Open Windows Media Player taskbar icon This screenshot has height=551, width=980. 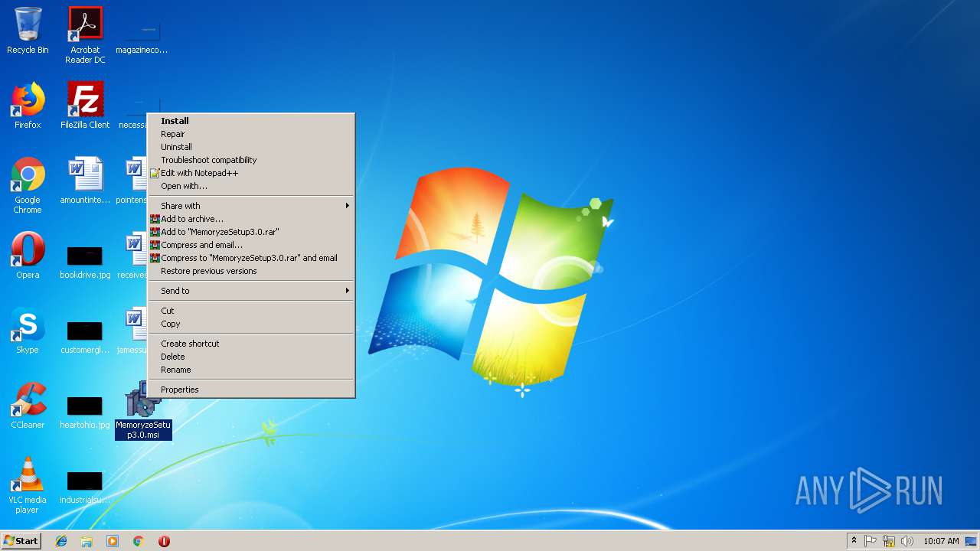click(113, 541)
